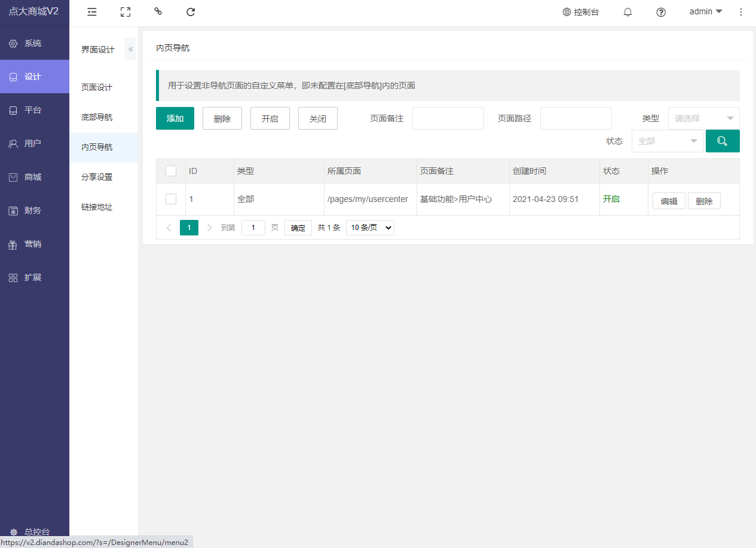Image resolution: width=756 pixels, height=548 pixels.
Task: Click the sidebar collapse menu icon
Action: pyautogui.click(x=91, y=12)
